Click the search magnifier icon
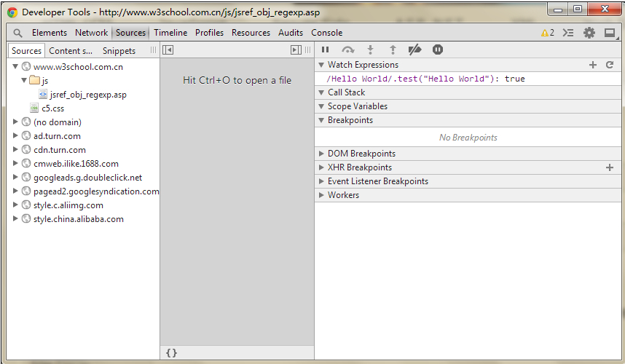The image size is (625, 364). pyautogui.click(x=17, y=33)
